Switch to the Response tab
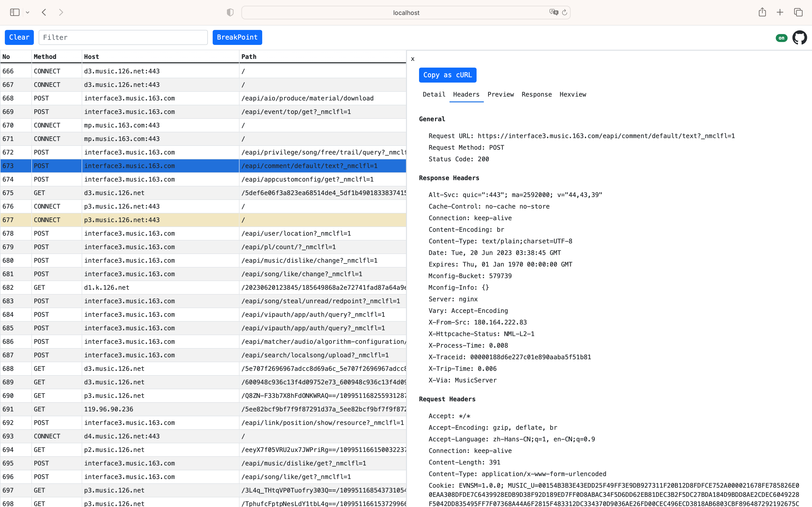The width and height of the screenshot is (812, 507). coord(536,95)
